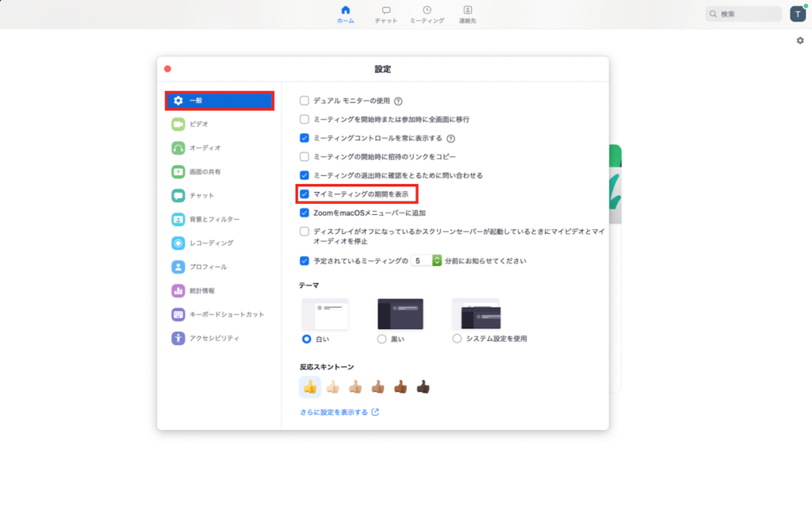Go to the 連絡先 tab

[467, 14]
